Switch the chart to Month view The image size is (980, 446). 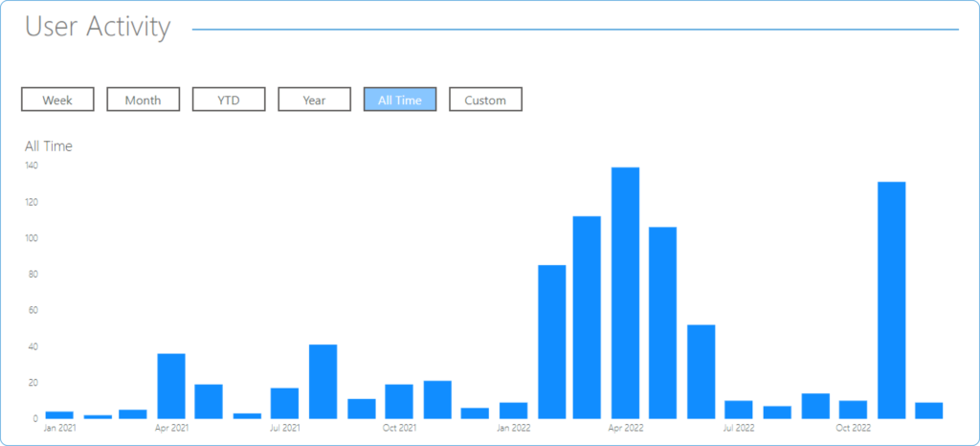[144, 100]
